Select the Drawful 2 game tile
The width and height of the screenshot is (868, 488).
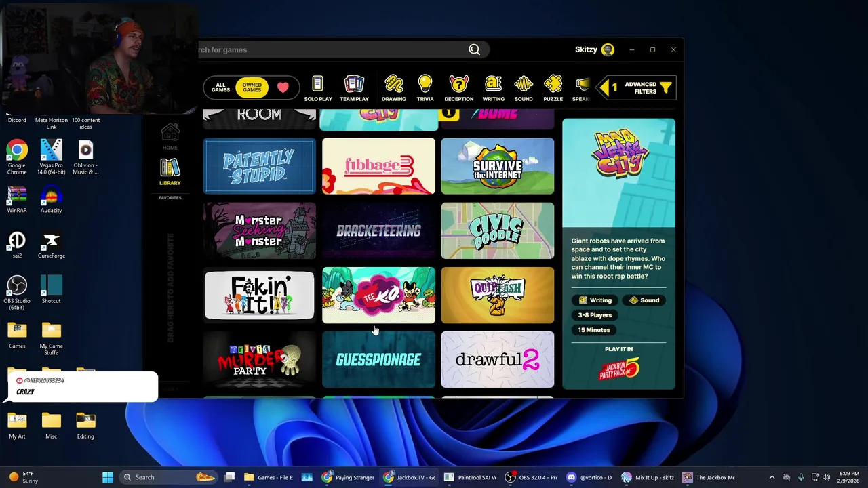[x=497, y=359]
